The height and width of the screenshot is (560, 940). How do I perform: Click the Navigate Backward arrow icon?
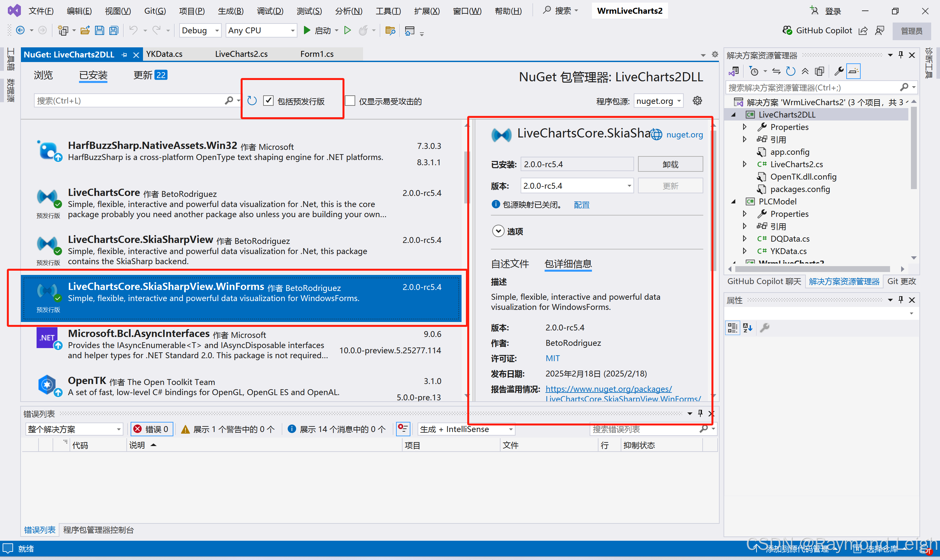[20, 31]
